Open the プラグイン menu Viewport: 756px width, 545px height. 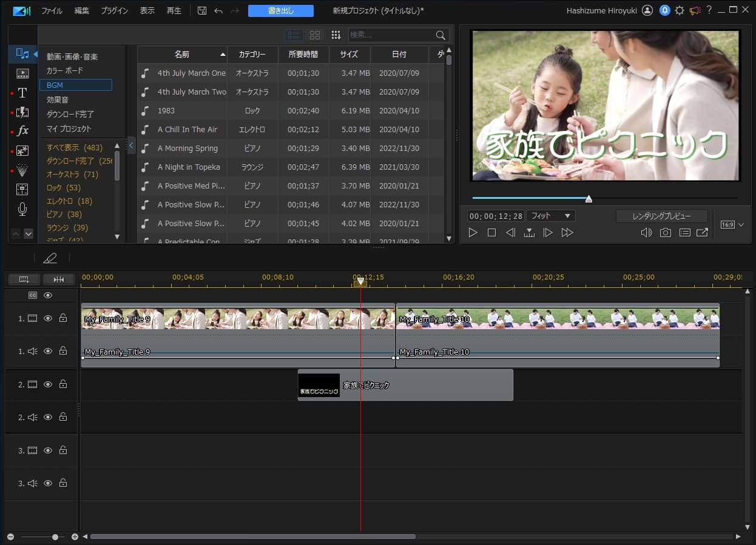(114, 11)
